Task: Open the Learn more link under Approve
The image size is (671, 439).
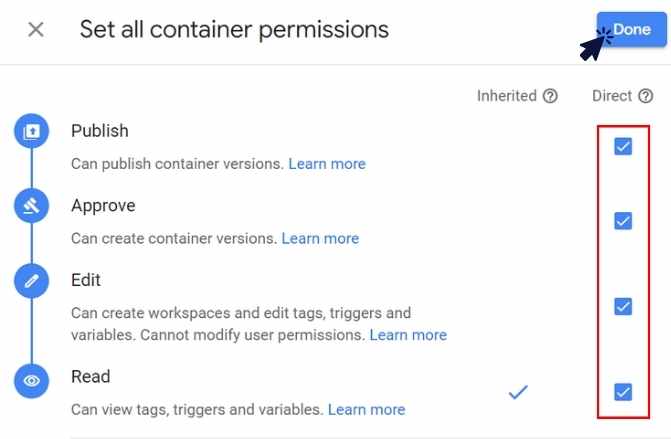Action: tap(320, 238)
